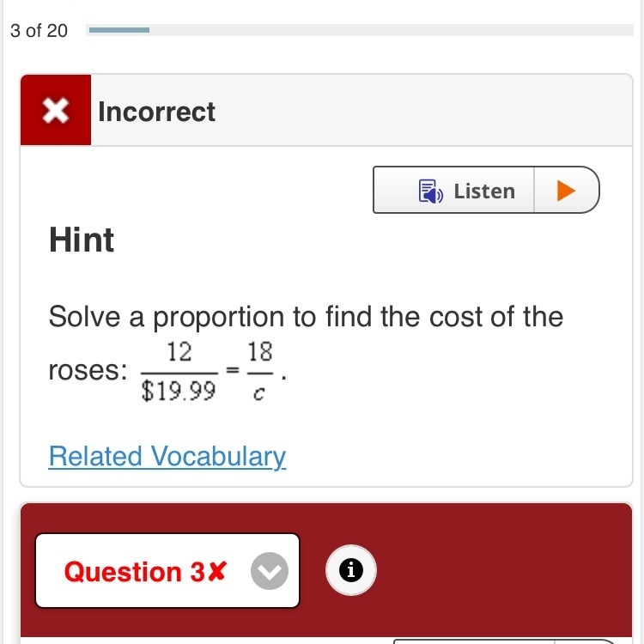The image size is (644, 644).
Task: Open the circled info icon
Action: [x=350, y=570]
